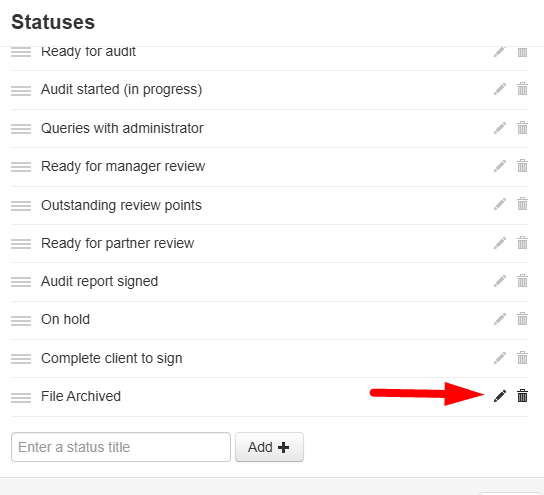The width and height of the screenshot is (544, 495).
Task: Click the Add button
Action: coord(269,447)
